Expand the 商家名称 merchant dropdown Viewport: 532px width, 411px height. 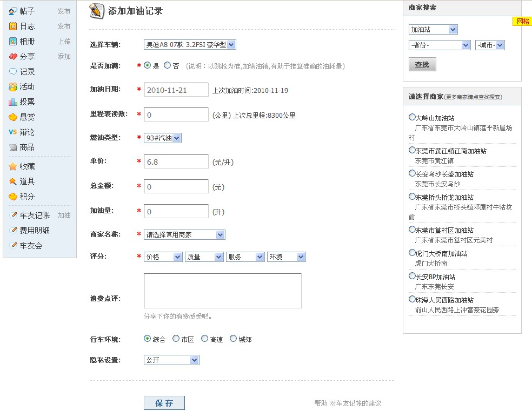tap(184, 234)
